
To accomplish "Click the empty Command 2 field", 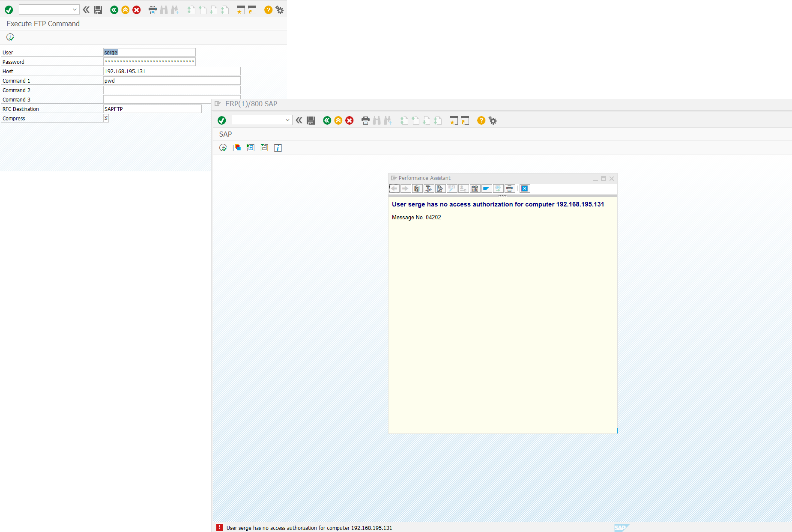I will 172,90.
